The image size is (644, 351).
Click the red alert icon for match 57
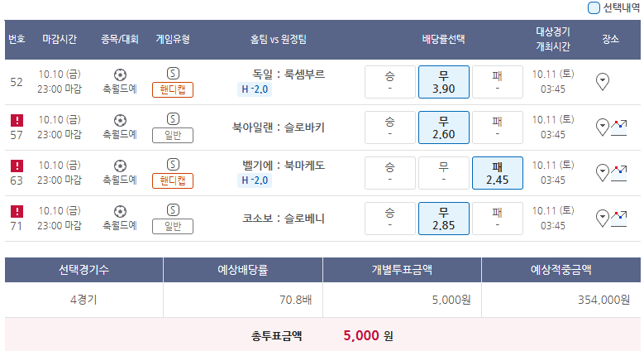pos(17,120)
